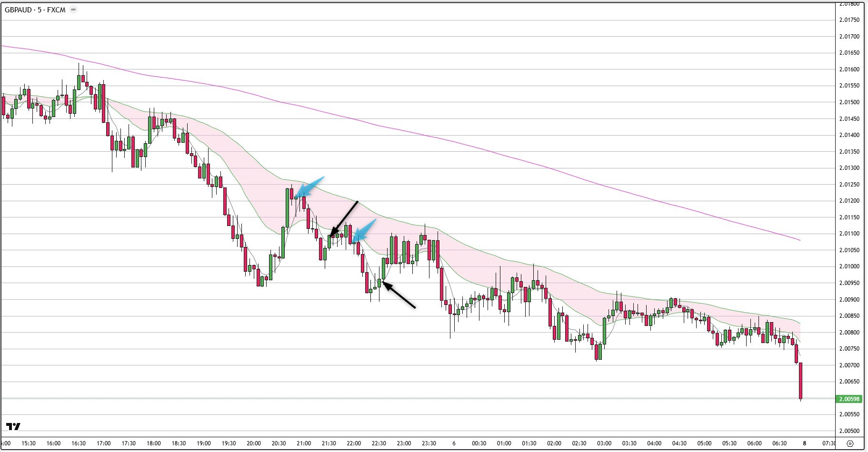This screenshot has width=868, height=452.
Task: Click the FXCM exchange label
Action: (56, 9)
